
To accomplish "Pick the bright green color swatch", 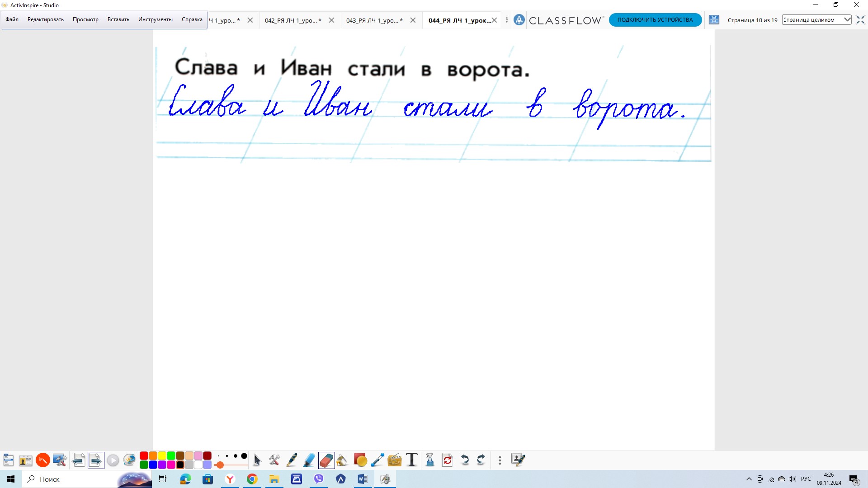I will click(x=171, y=455).
